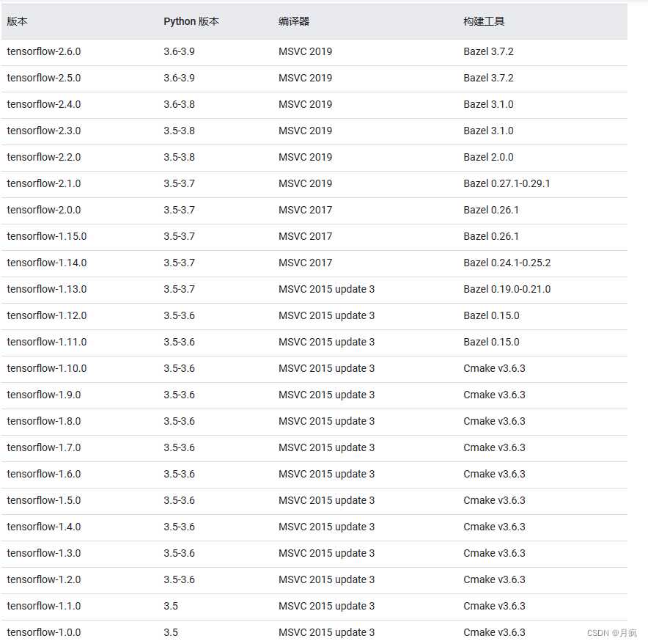Click the Bazel 0.19.0-0.21.0 cell

[507, 290]
